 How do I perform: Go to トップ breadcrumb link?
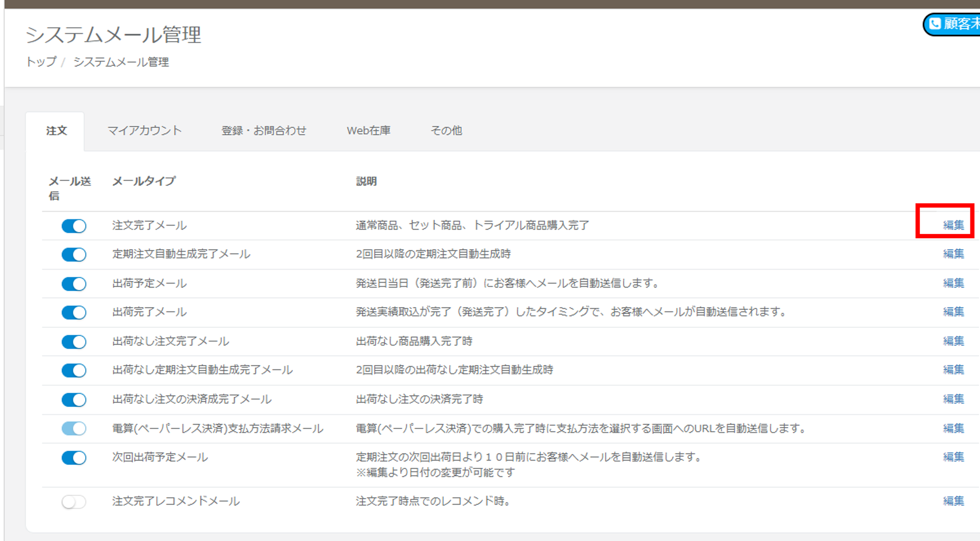pyautogui.click(x=41, y=62)
